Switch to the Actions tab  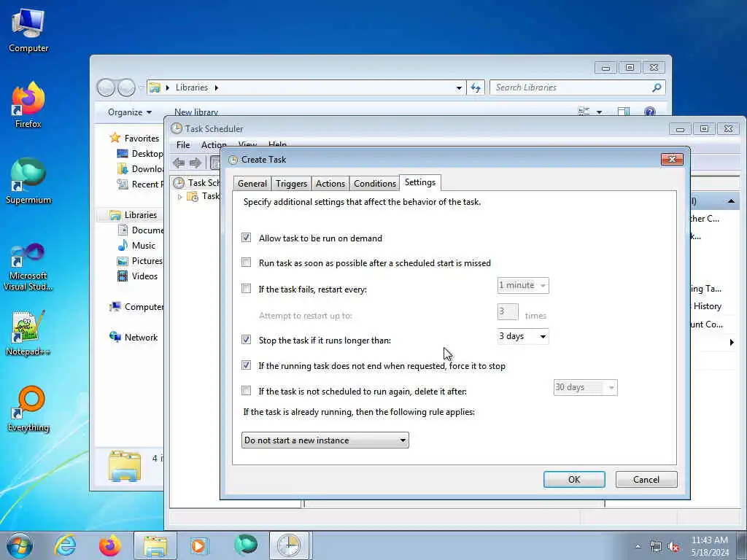(x=330, y=184)
